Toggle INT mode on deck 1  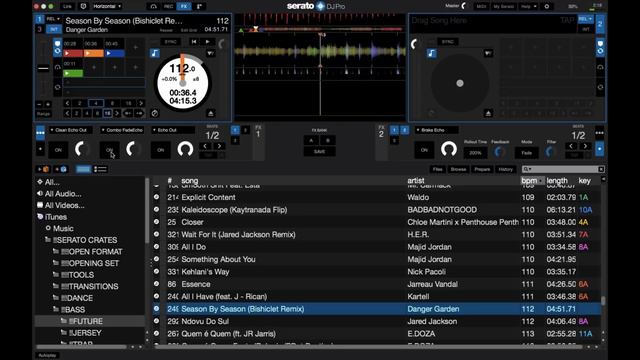click(54, 29)
